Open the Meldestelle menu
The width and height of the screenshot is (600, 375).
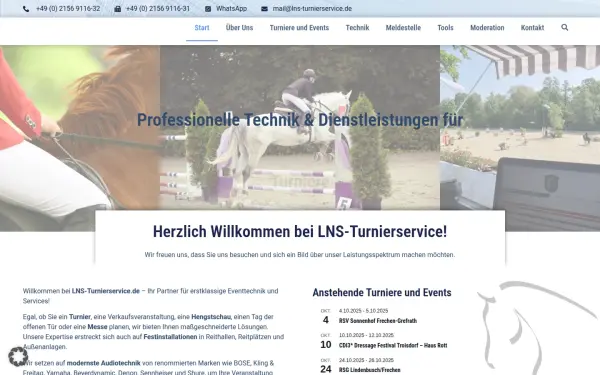click(403, 28)
